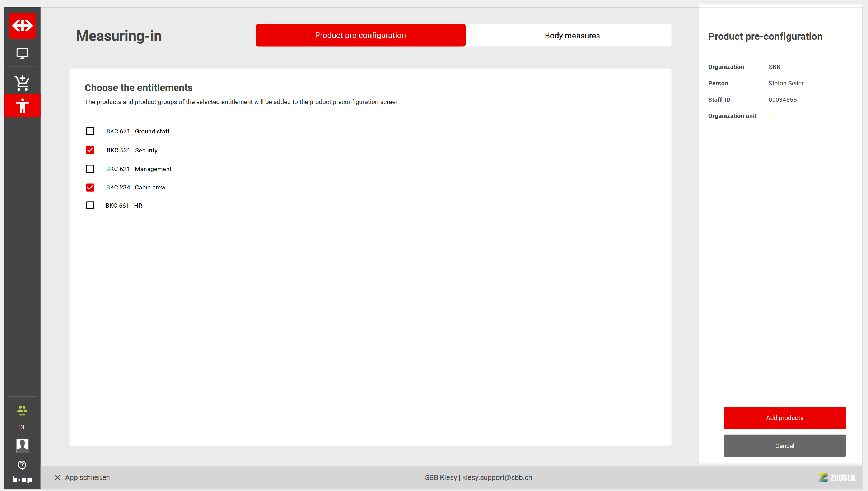This screenshot has width=868, height=491.
Task: Check BKC 621 Management entitlement
Action: (90, 169)
